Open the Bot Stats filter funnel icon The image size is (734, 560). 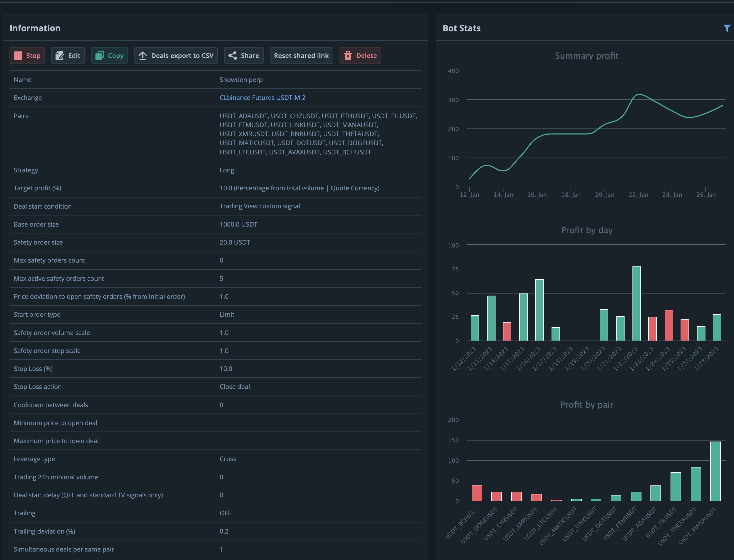coord(727,28)
